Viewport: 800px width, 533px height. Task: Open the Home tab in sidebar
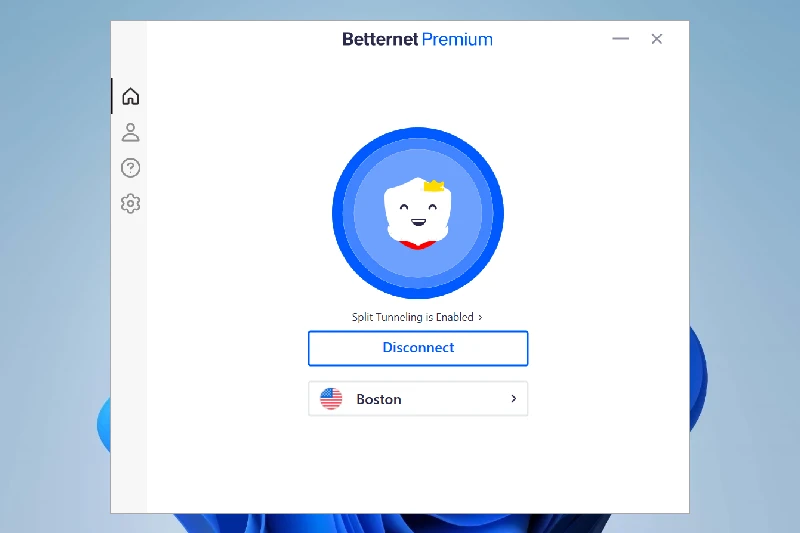click(x=131, y=96)
